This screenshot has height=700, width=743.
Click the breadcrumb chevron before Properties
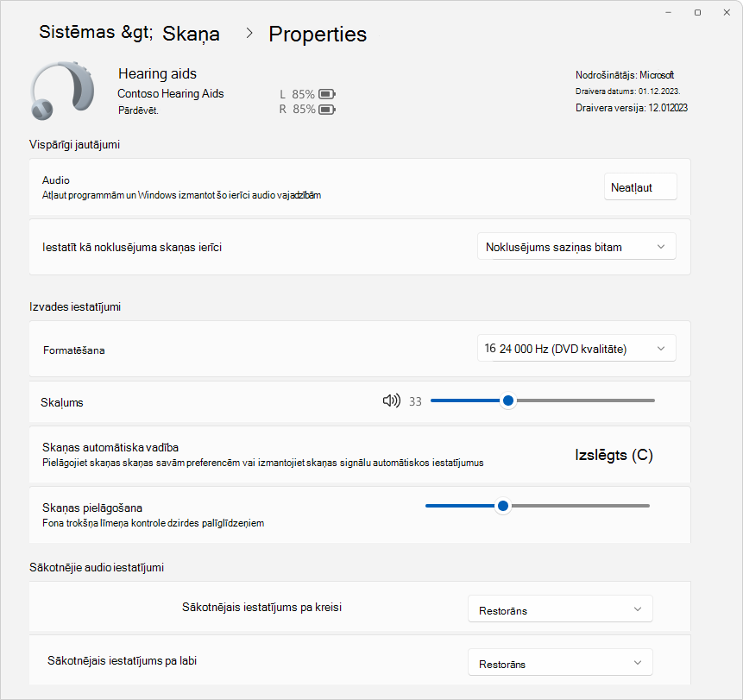[x=249, y=34]
